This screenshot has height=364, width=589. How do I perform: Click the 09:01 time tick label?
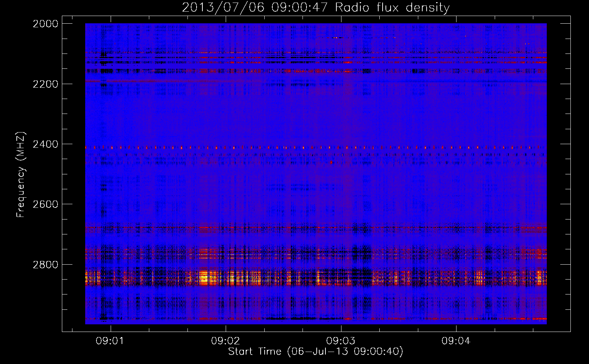[x=110, y=341]
